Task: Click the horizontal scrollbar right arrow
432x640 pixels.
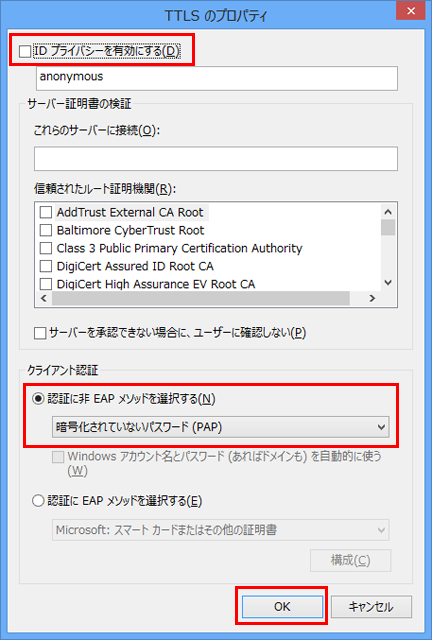Action: coord(372,298)
